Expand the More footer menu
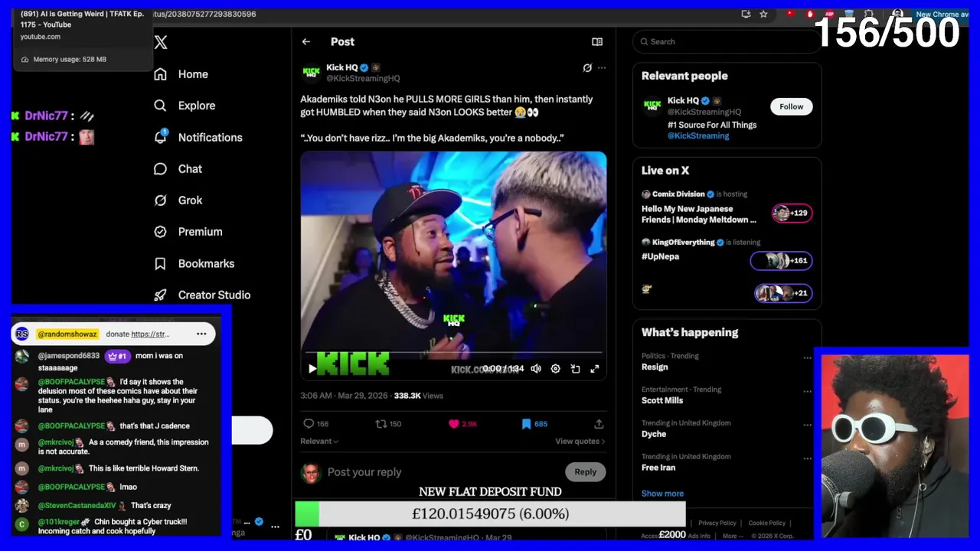The width and height of the screenshot is (980, 551). 732,536
